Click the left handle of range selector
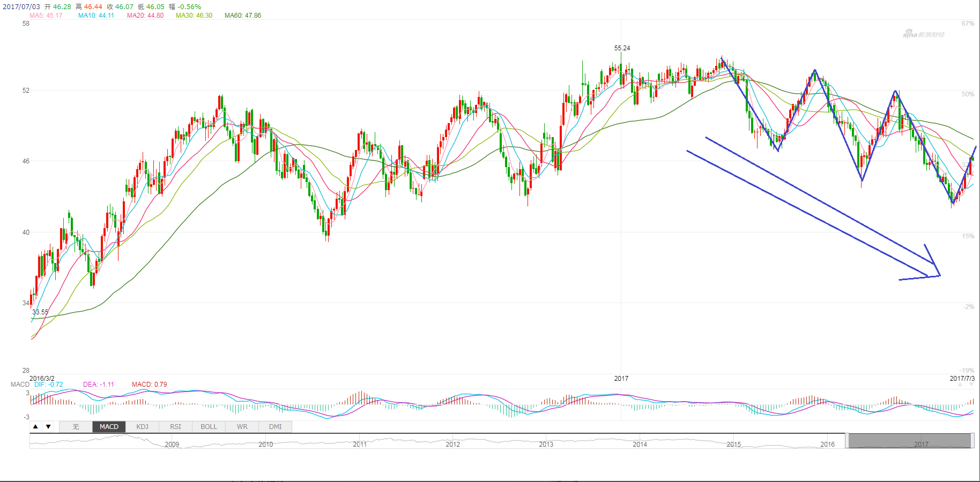This screenshot has height=482, width=980. coord(847,441)
